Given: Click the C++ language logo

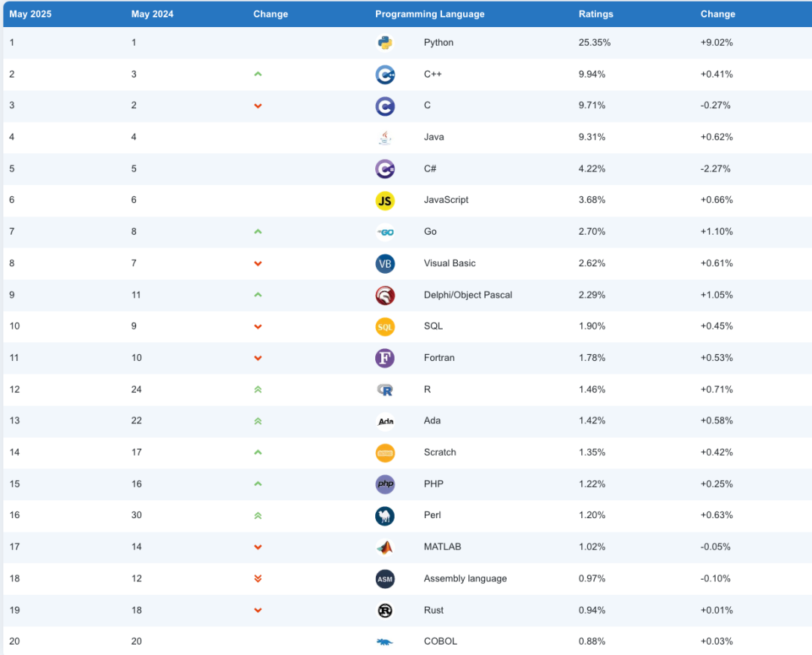Looking at the screenshot, I should tap(385, 74).
